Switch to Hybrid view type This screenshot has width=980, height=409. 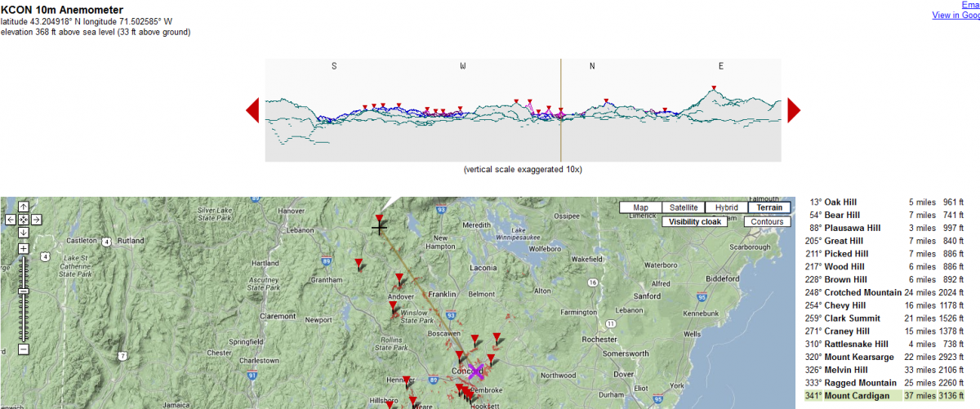pyautogui.click(x=726, y=207)
